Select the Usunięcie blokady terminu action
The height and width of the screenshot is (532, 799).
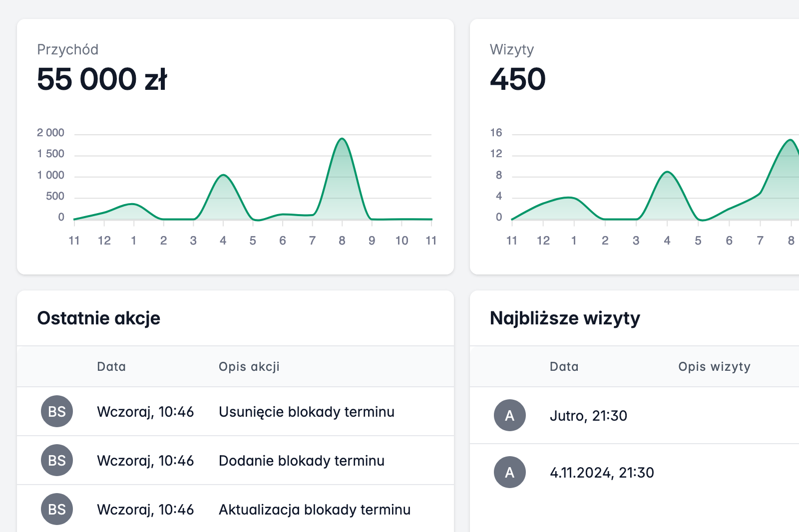pos(307,412)
